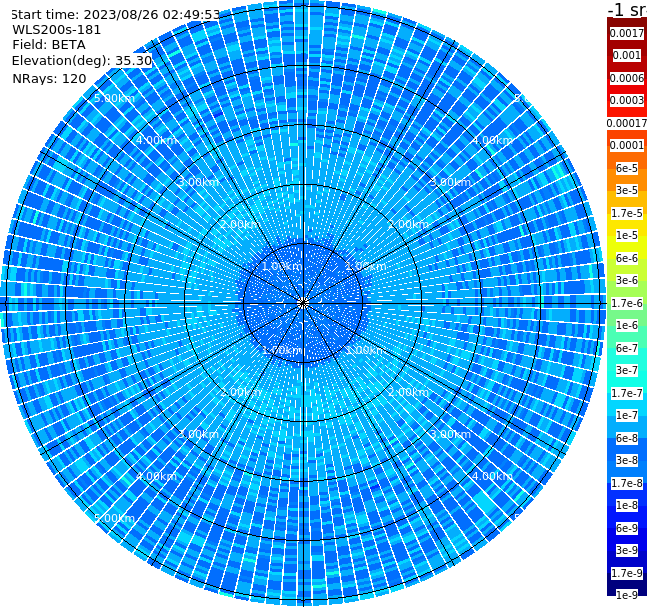Click the 1.7e-8 colorbar tick label
The image size is (647, 607).
pos(627,483)
